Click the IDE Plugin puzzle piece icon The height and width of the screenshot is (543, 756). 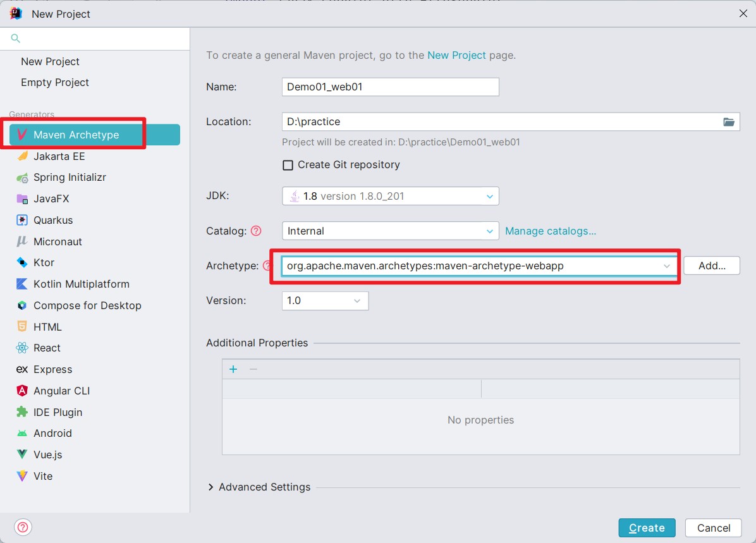click(22, 412)
